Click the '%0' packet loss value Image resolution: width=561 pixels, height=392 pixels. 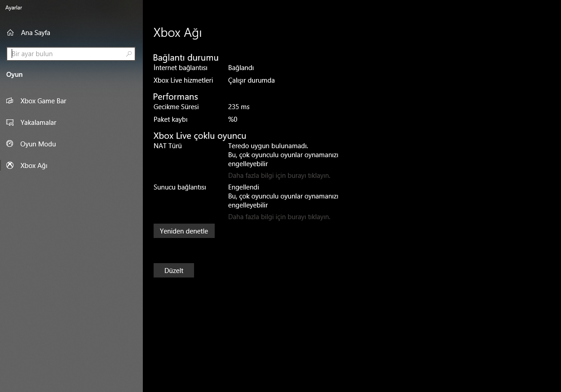pyautogui.click(x=233, y=119)
